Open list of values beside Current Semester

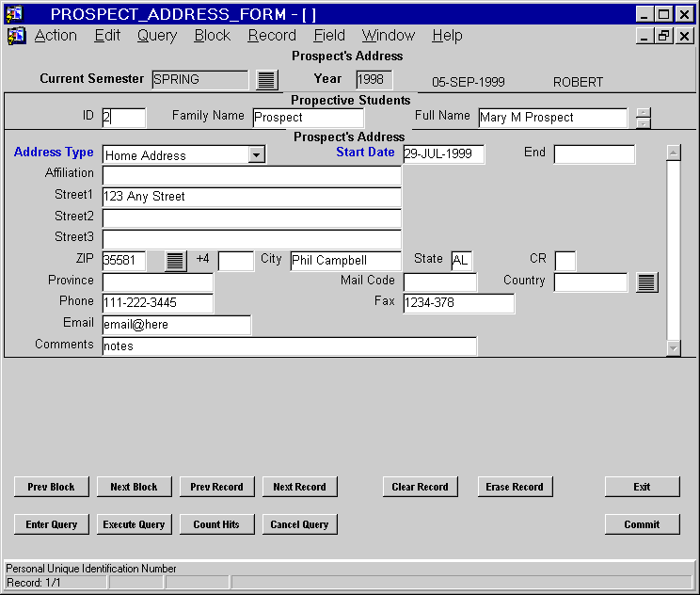[x=267, y=80]
